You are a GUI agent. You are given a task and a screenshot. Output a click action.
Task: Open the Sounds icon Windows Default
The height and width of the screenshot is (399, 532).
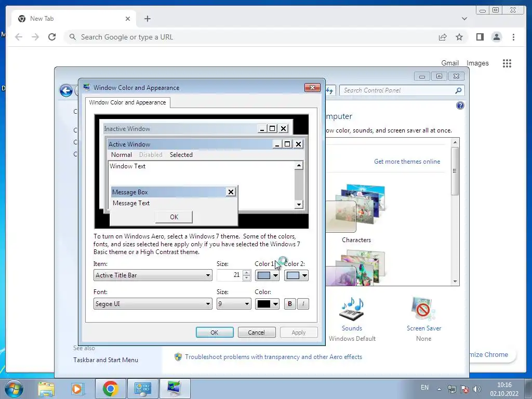point(352,309)
